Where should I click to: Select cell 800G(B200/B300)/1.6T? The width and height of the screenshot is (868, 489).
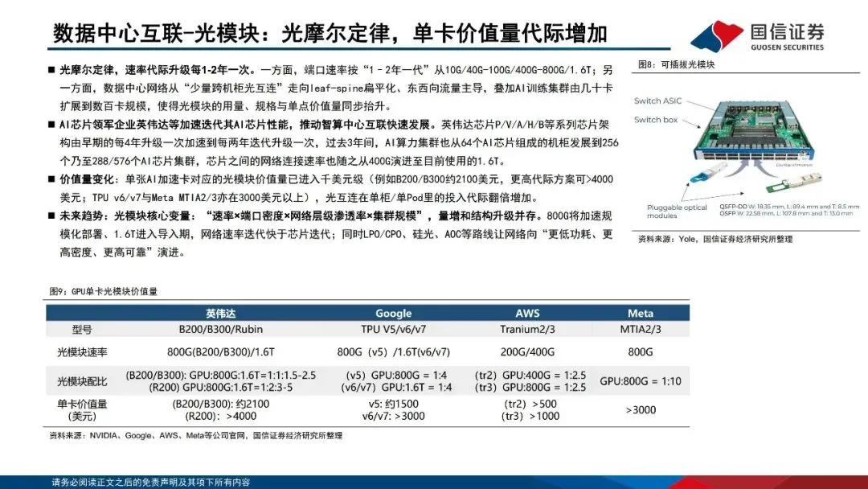[x=220, y=352]
